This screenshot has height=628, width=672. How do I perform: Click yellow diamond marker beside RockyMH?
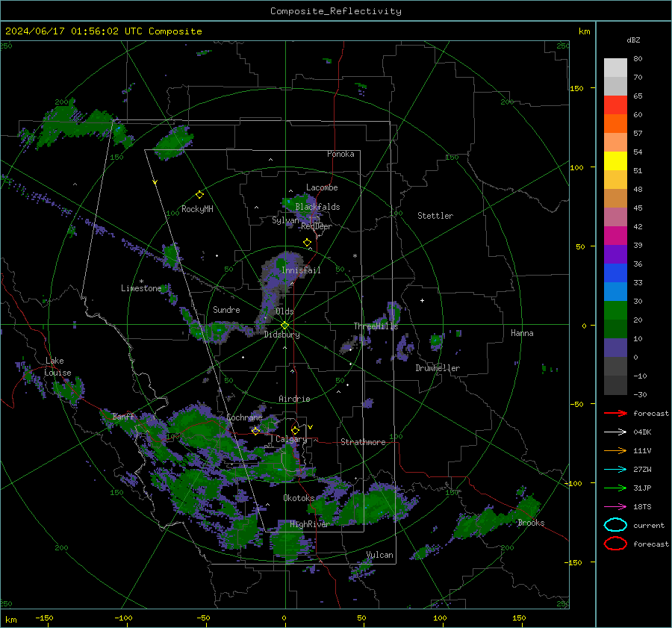point(199,195)
